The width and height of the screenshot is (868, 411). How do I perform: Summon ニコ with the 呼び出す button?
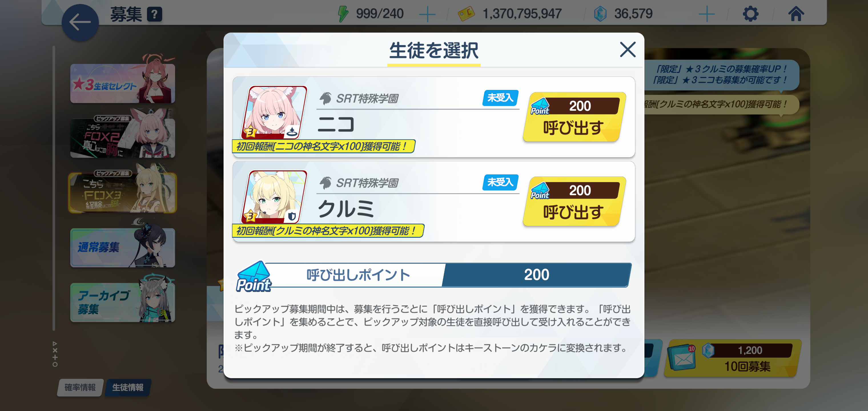click(574, 117)
